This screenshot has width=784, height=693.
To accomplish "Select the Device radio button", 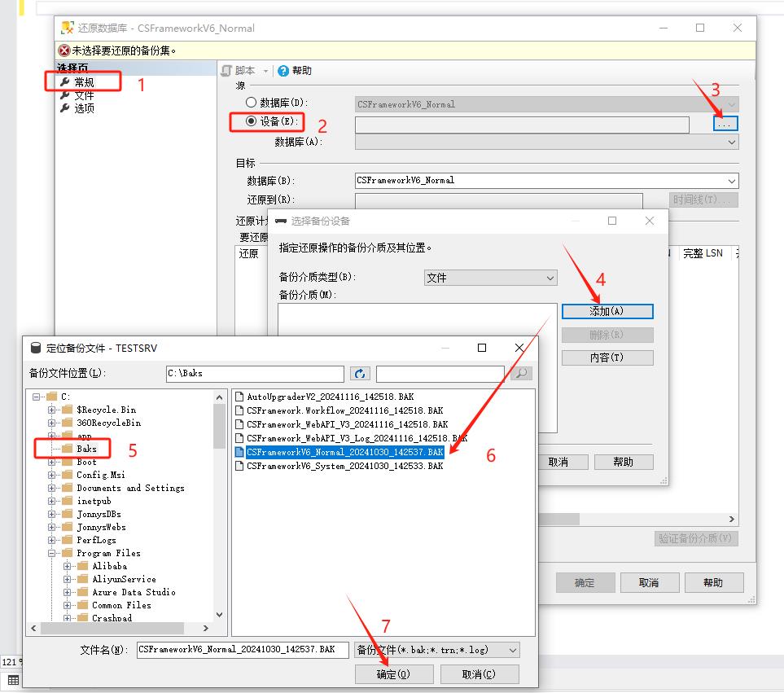I will [x=251, y=121].
